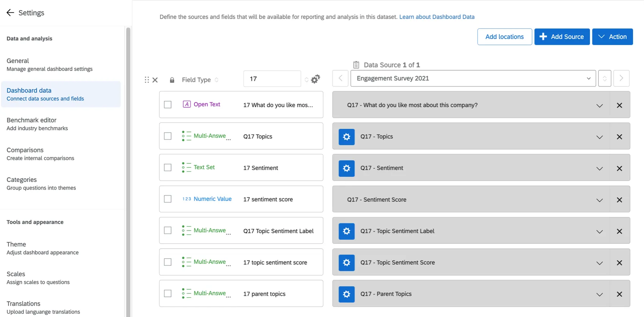Go to next data source arrow

click(x=621, y=78)
